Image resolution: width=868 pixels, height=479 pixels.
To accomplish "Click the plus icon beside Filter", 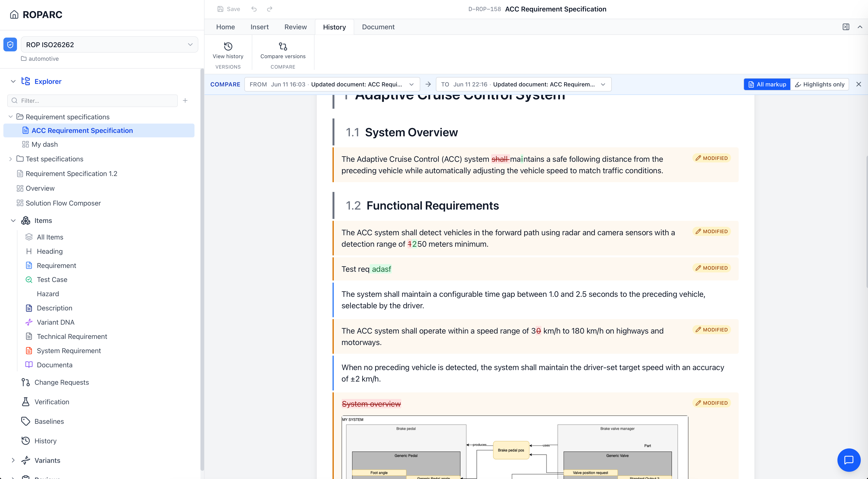I will (x=185, y=100).
